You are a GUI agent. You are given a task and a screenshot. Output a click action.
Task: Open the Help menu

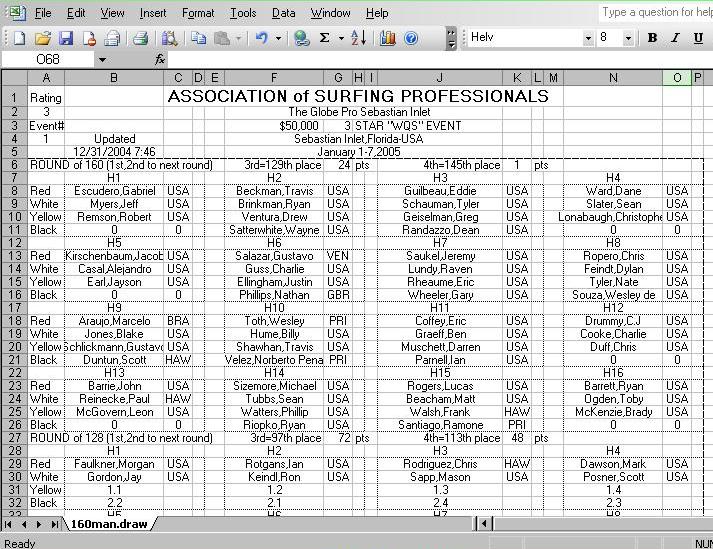(x=377, y=13)
